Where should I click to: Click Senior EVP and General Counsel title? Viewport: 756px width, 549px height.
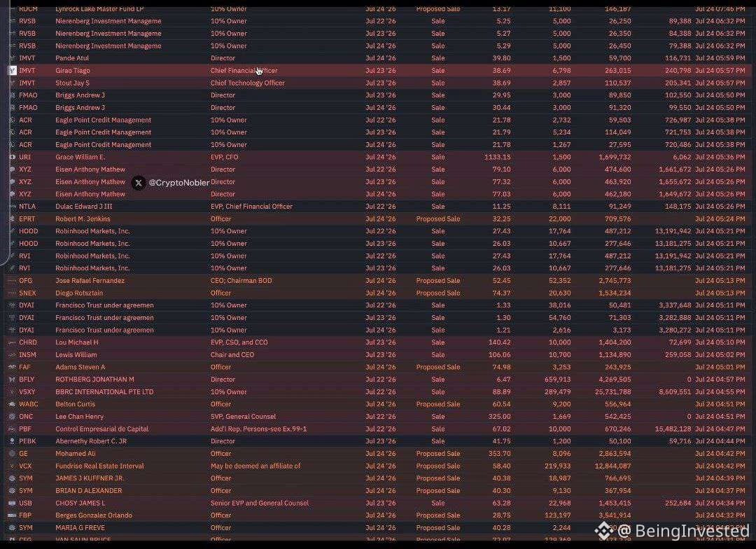pyautogui.click(x=260, y=503)
